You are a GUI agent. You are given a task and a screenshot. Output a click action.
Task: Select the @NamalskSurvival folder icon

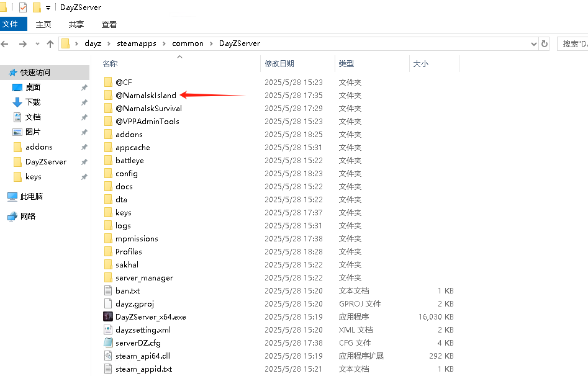click(108, 109)
